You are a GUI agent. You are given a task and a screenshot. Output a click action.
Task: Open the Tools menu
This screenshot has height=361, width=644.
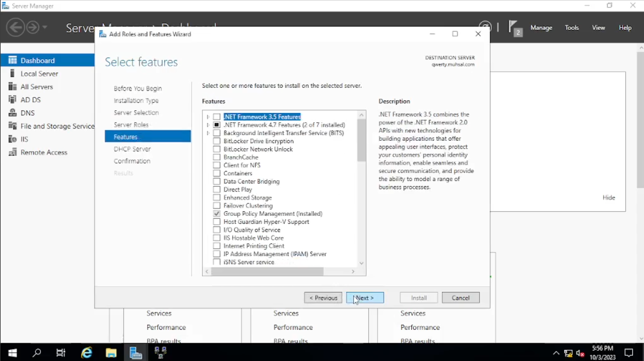(571, 28)
